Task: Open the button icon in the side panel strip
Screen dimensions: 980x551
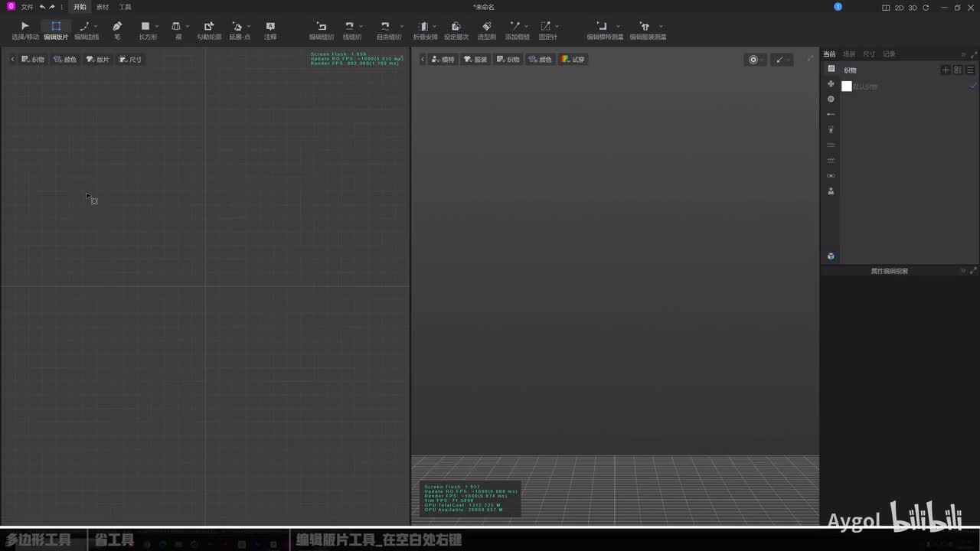Action: tap(831, 99)
